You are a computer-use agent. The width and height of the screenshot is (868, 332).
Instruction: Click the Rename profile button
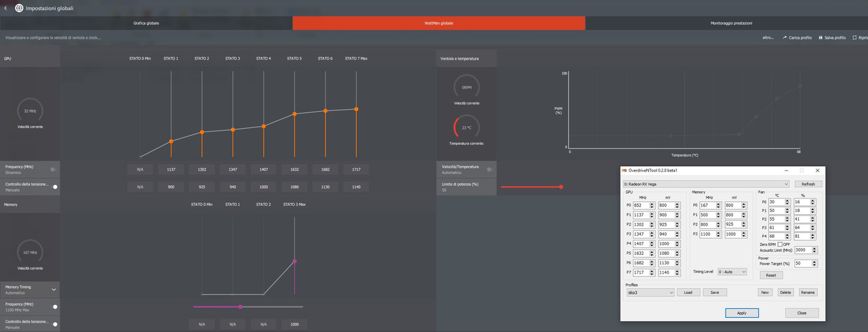(807, 293)
